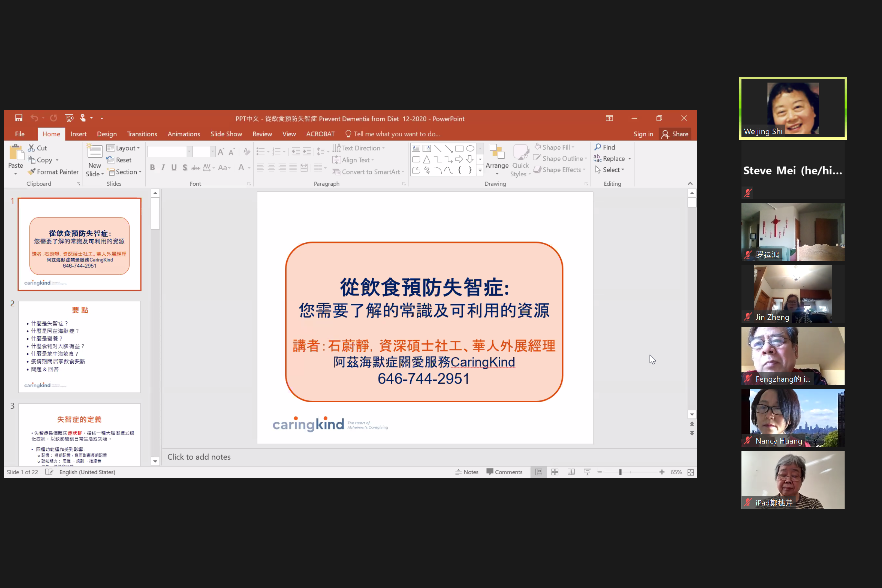Toggle Bold formatting
This screenshot has width=882, height=588.
152,168
